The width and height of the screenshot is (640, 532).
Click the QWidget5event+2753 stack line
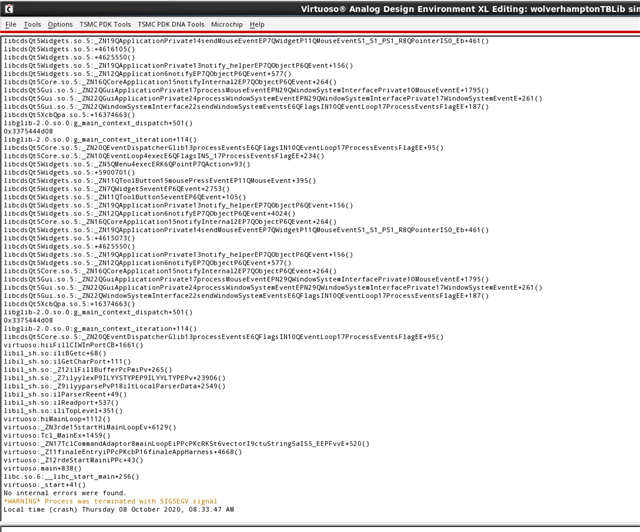tap(116, 189)
